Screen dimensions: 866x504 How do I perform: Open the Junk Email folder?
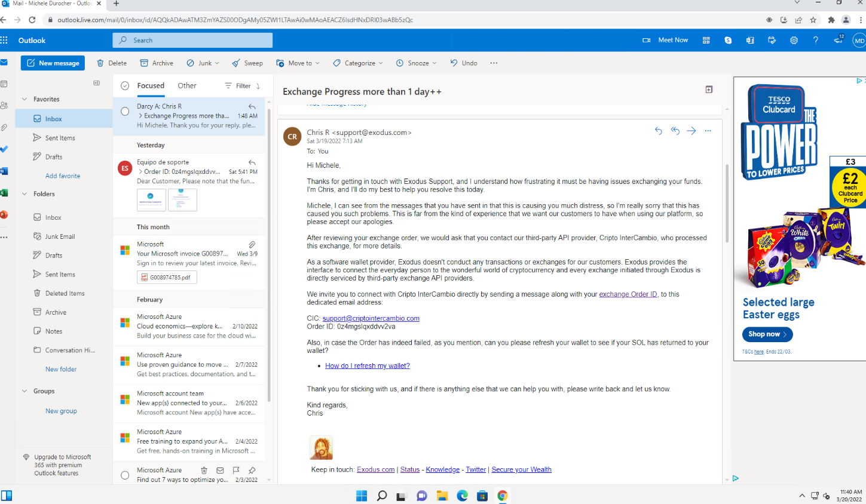[x=64, y=236]
